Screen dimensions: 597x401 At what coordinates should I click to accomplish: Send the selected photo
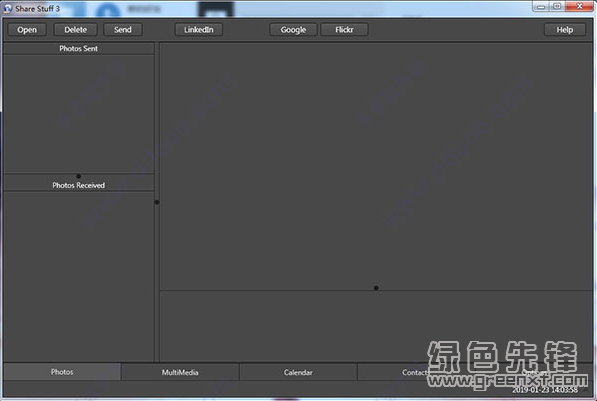(123, 30)
